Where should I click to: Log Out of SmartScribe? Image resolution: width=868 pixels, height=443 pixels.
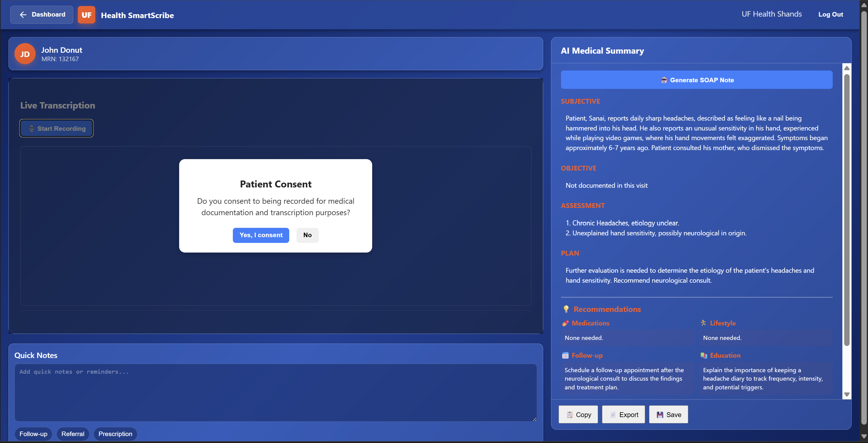click(830, 14)
